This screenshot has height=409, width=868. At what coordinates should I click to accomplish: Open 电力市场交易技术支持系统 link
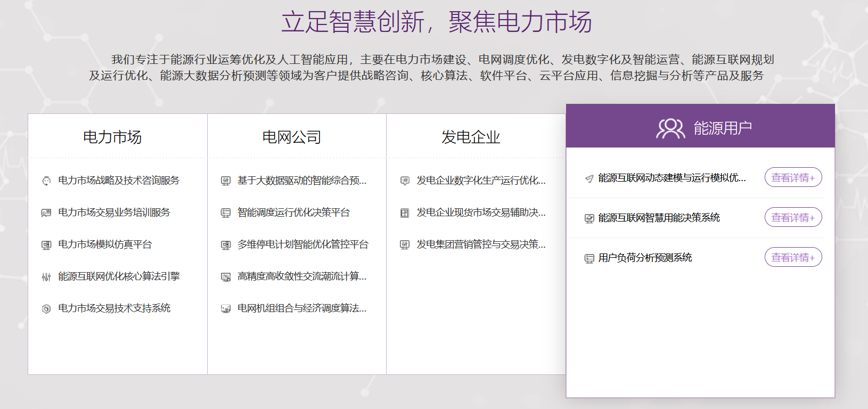[x=114, y=308]
